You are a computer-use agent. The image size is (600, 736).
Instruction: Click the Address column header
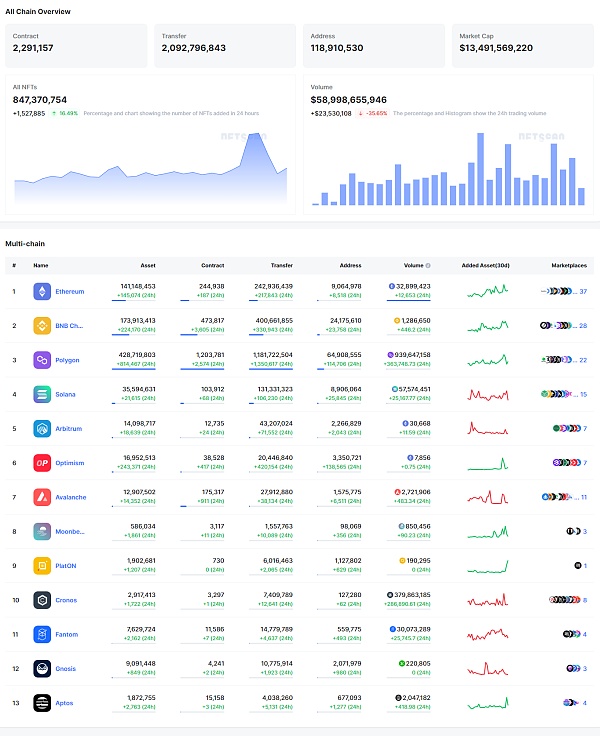coord(351,266)
